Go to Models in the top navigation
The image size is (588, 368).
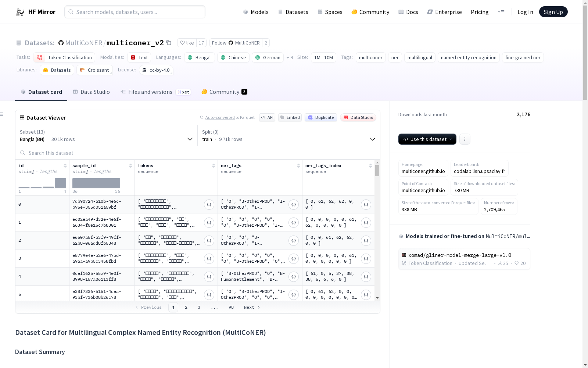pyautogui.click(x=256, y=12)
